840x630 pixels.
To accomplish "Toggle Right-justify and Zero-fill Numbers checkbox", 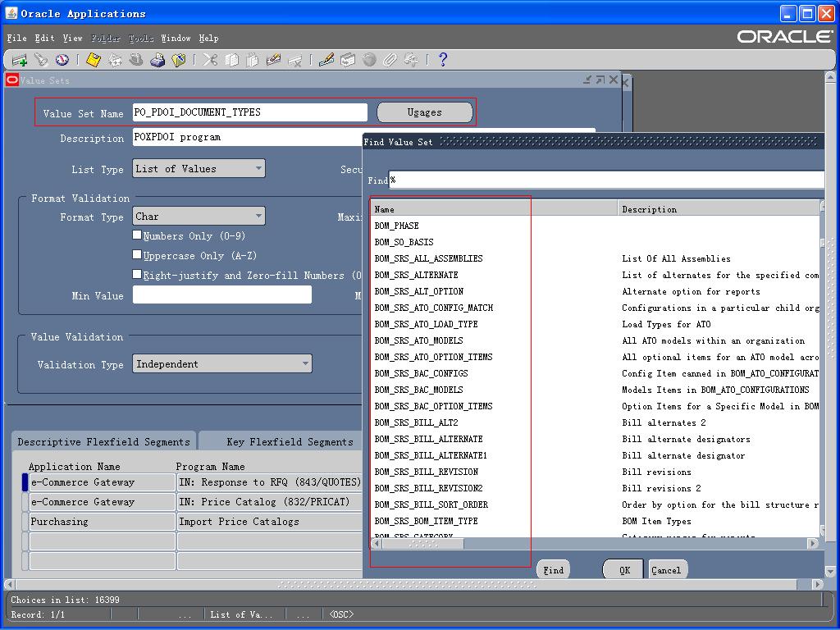I will click(x=137, y=275).
